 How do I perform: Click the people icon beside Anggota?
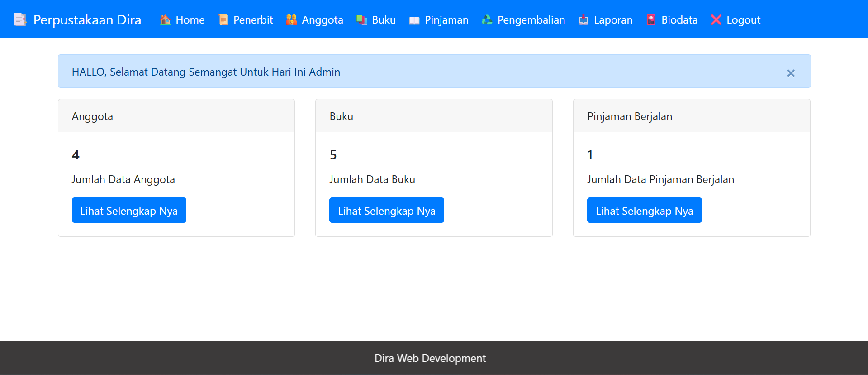pos(291,20)
